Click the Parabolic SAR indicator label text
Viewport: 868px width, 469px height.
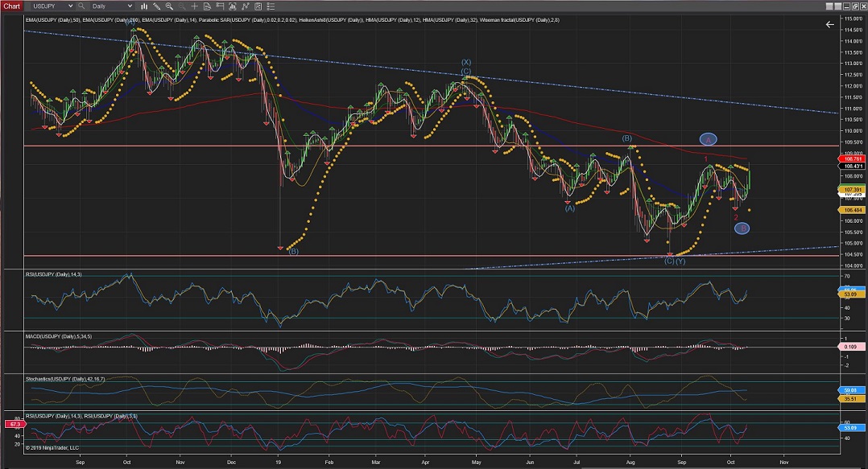coord(247,20)
